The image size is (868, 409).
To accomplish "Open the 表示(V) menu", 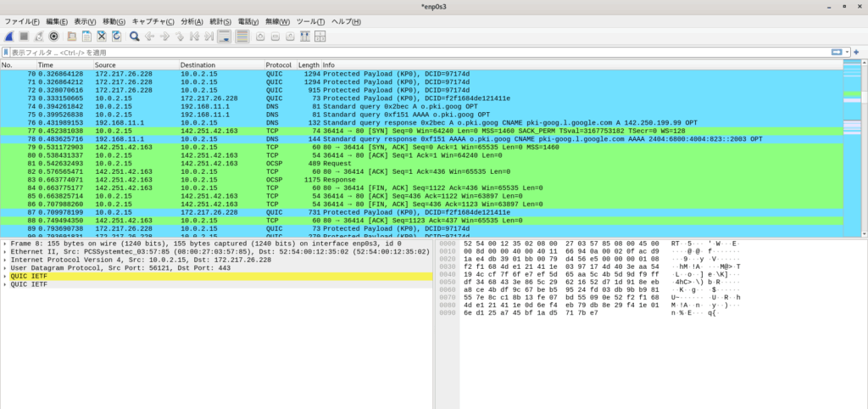I will [85, 21].
